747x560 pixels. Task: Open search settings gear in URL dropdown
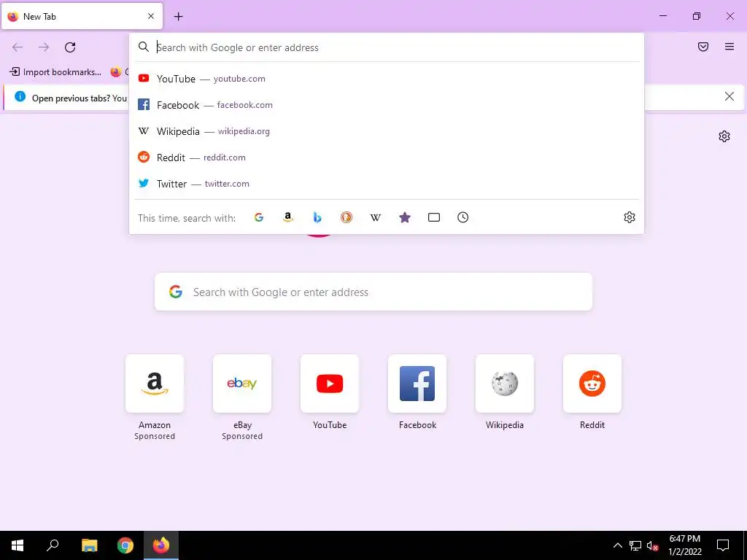point(630,217)
